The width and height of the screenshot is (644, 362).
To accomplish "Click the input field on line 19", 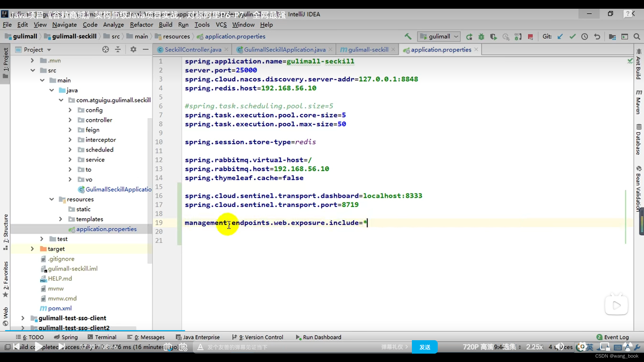I will point(367,222).
